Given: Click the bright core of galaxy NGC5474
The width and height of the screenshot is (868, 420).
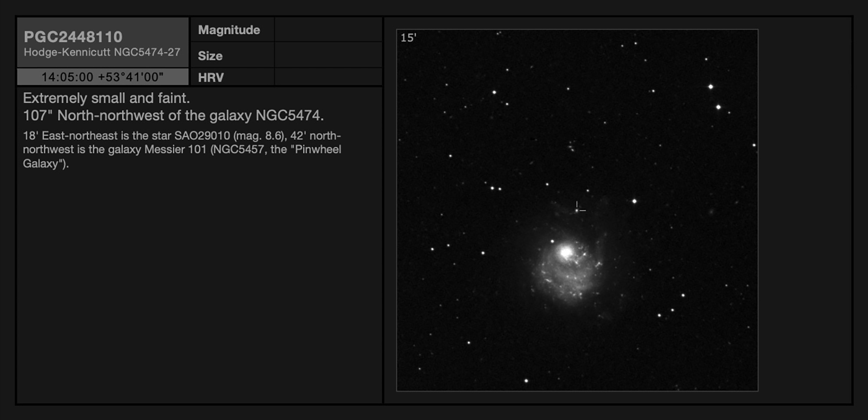Looking at the screenshot, I should [x=566, y=252].
